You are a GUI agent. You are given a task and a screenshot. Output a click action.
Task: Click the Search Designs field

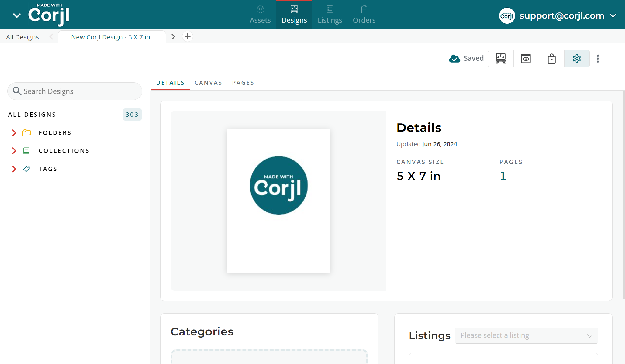tap(75, 91)
